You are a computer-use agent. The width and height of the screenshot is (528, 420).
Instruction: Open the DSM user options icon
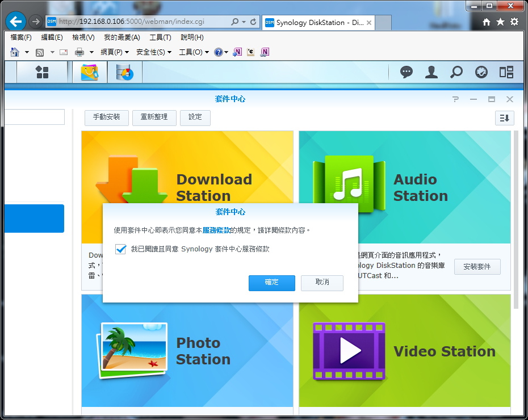tap(431, 72)
